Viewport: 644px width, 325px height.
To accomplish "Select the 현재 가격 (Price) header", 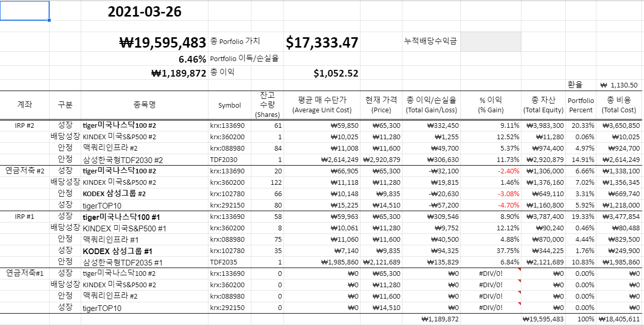I will pos(381,105).
